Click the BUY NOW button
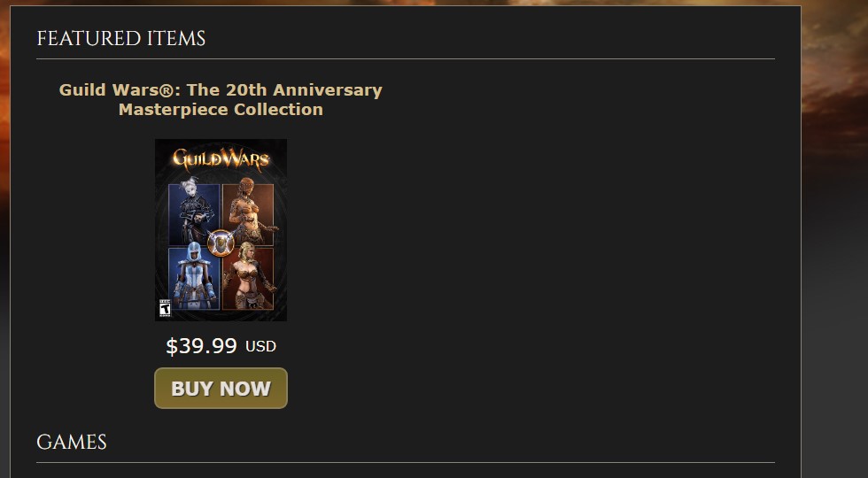Screen dimensions: 868x478 [x=221, y=389]
